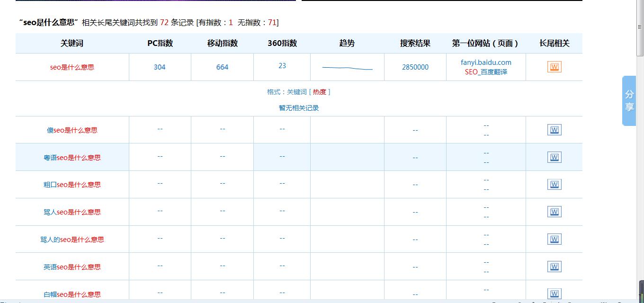Click the keyword link "seo是什么意思"
This screenshot has width=644, height=303.
72,67
